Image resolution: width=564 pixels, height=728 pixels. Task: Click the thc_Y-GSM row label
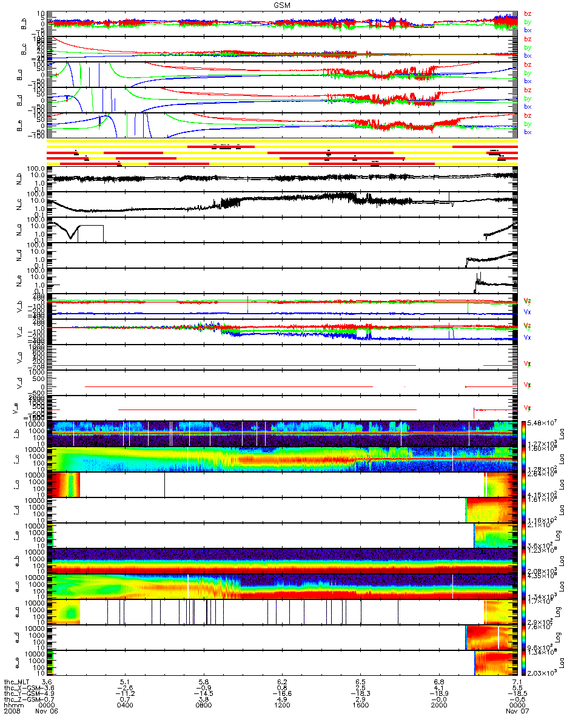pos(22,693)
